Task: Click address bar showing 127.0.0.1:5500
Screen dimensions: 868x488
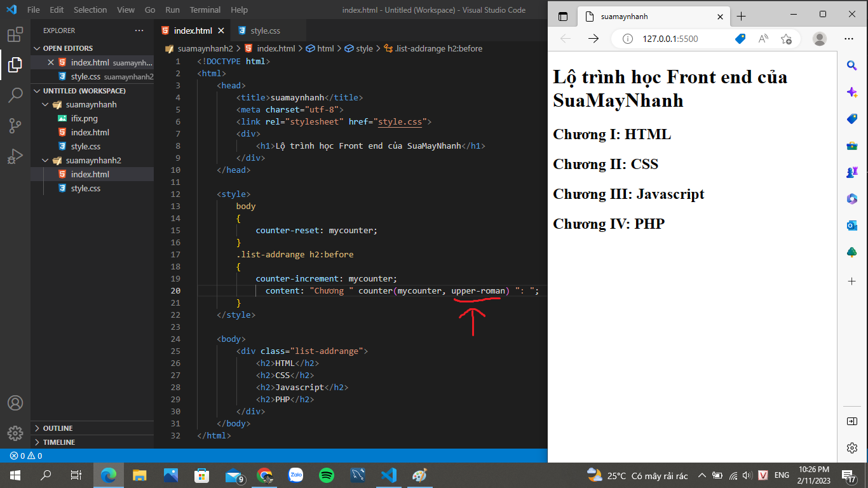Action: [670, 39]
